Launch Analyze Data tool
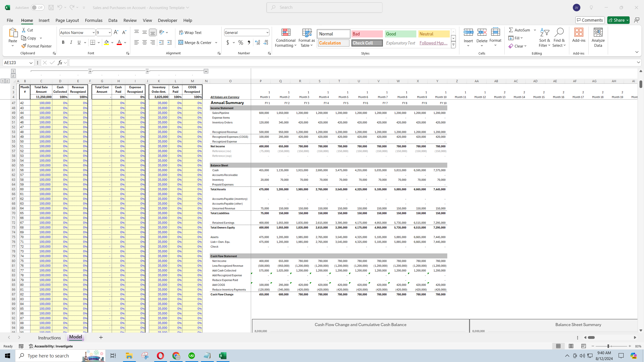Viewport: 644px width, 362px height. tap(598, 38)
